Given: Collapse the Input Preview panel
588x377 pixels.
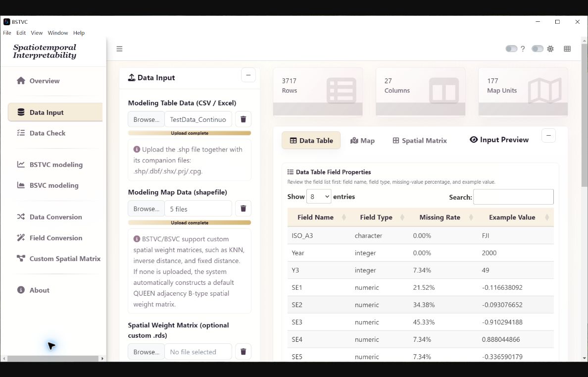Looking at the screenshot, I should click(548, 136).
